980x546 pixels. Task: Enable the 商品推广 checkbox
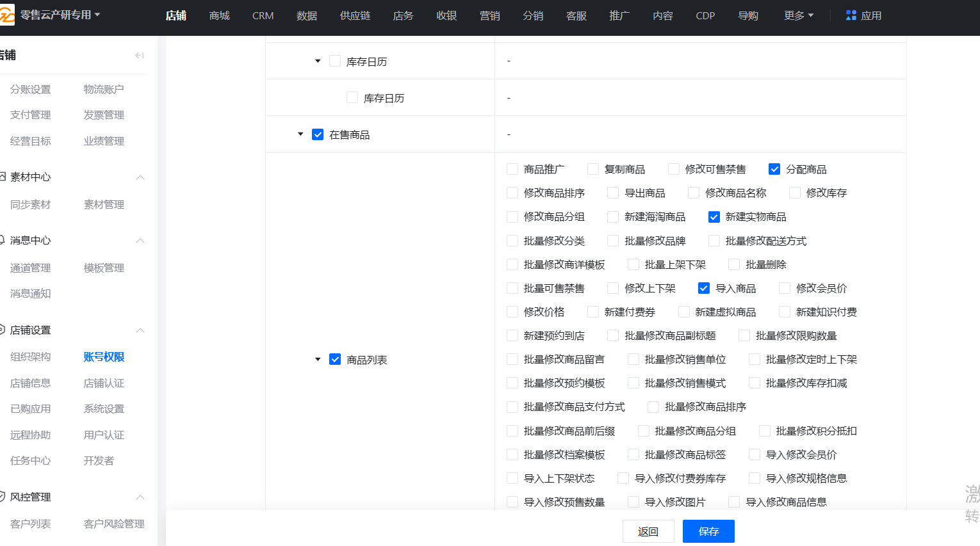tap(512, 169)
